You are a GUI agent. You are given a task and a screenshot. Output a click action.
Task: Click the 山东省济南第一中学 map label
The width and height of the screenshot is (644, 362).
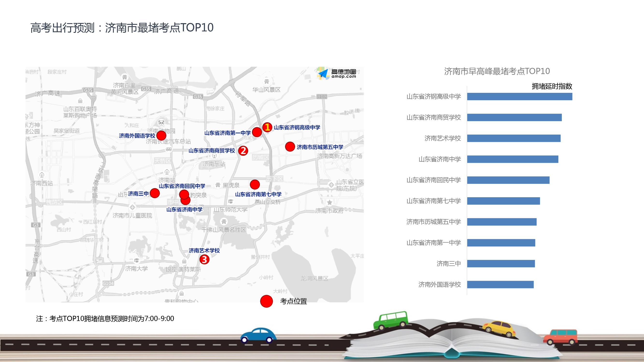(227, 133)
